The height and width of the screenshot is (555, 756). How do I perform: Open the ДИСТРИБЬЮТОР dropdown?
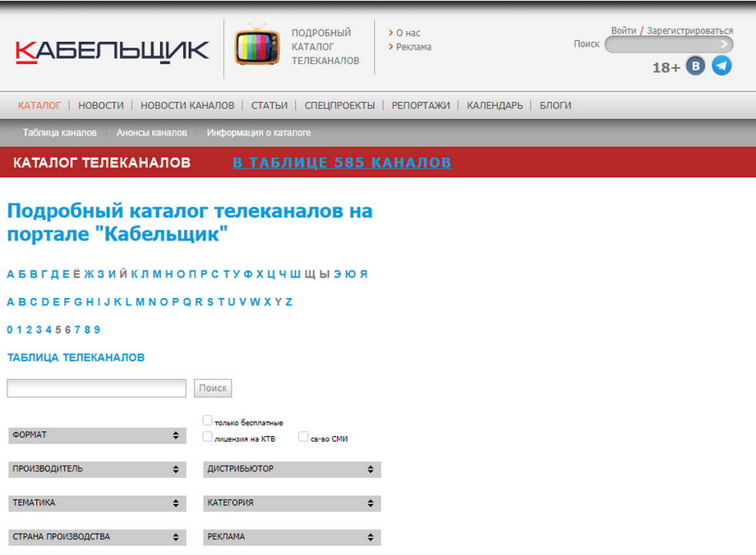click(293, 470)
